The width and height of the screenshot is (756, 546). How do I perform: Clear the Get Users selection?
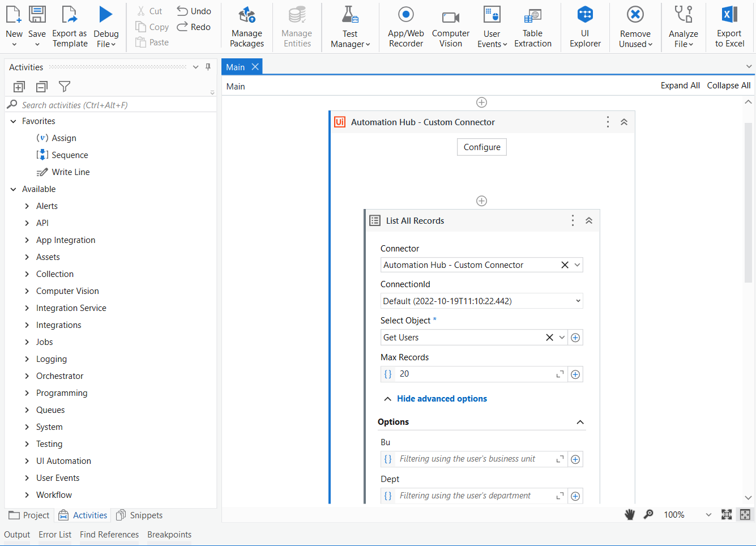tap(549, 338)
